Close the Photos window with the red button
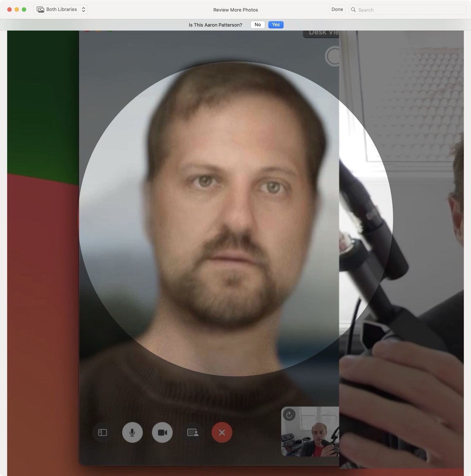The image size is (471, 476). (x=9, y=9)
